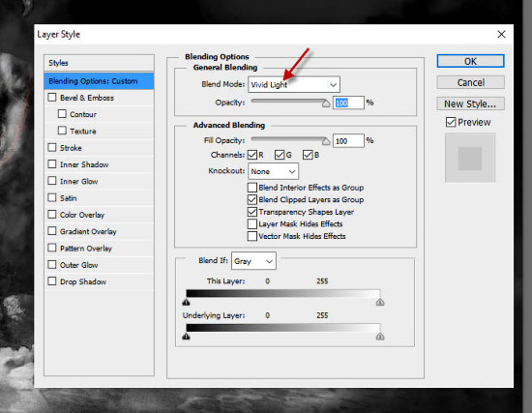532x413 pixels.
Task: Click the Fill Opacity percent input field
Action: [x=348, y=141]
